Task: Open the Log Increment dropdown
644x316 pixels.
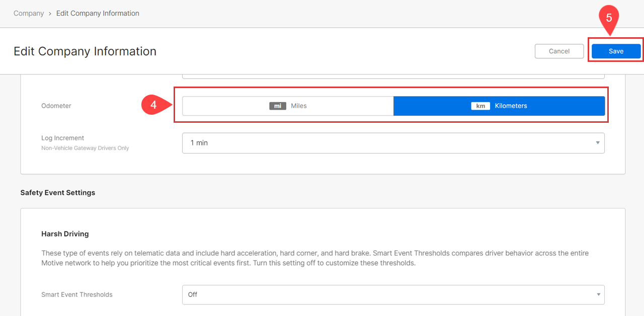Action: [x=393, y=143]
